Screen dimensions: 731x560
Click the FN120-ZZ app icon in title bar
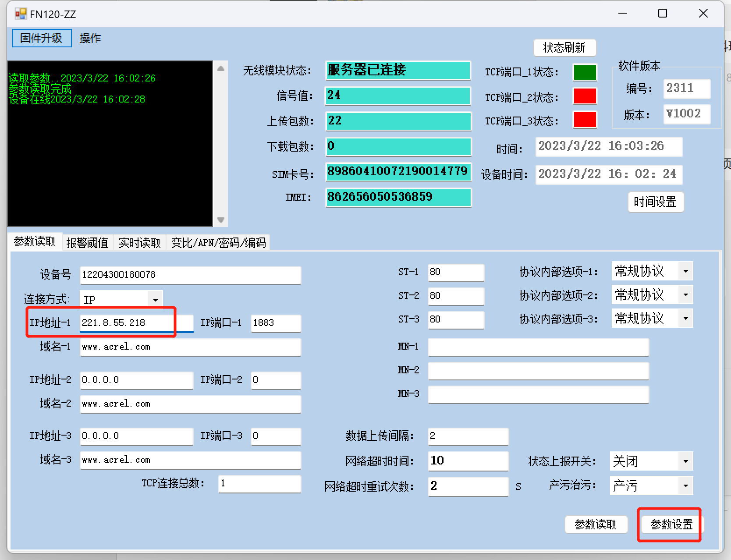21,14
